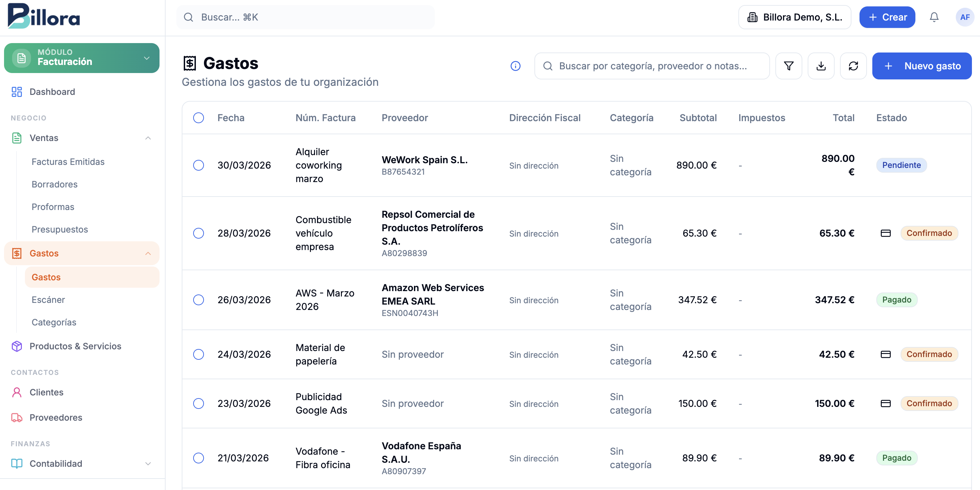Expand the Contabilidad section chevron
980x490 pixels.
tap(148, 464)
